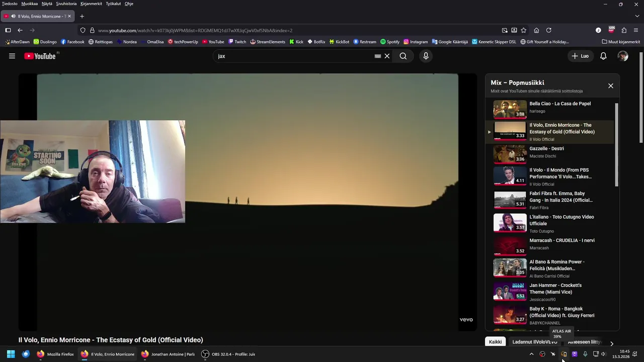Open the Kirjanmerkit menu

tap(91, 4)
